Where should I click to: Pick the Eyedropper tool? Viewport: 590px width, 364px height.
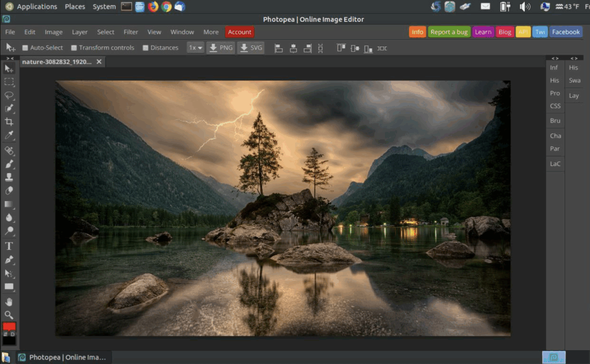click(x=9, y=136)
